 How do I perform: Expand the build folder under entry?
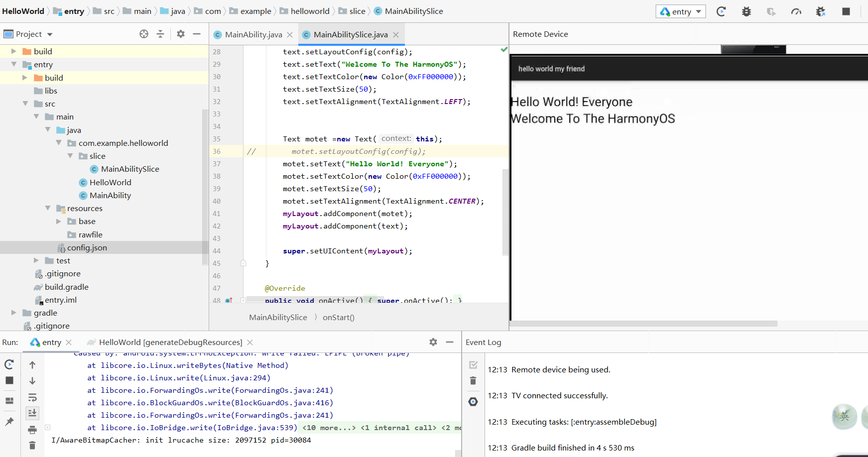25,78
